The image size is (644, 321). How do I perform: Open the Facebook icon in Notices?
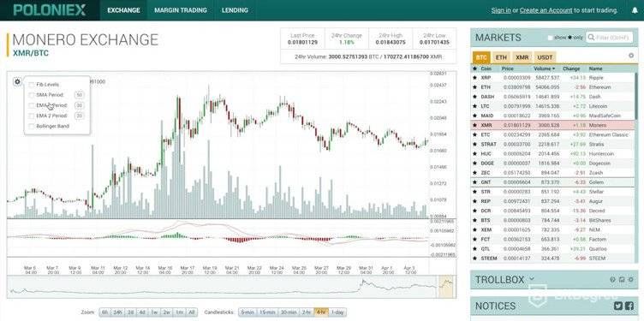(x=629, y=306)
